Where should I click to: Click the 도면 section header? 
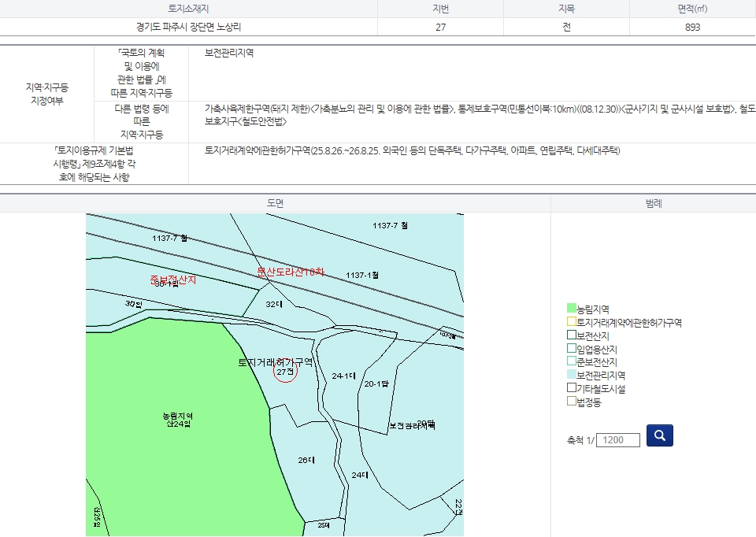pos(275,203)
